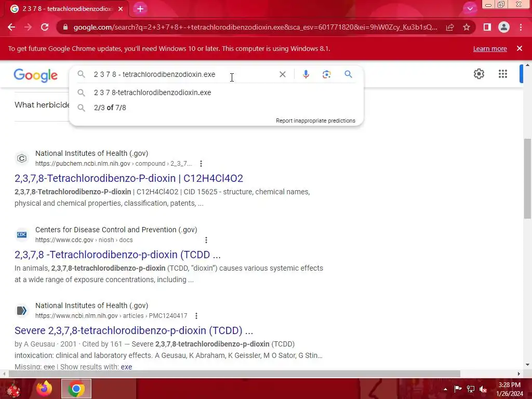Click the vertical page scrollbar thumb
This screenshot has width=532, height=399.
(527, 179)
